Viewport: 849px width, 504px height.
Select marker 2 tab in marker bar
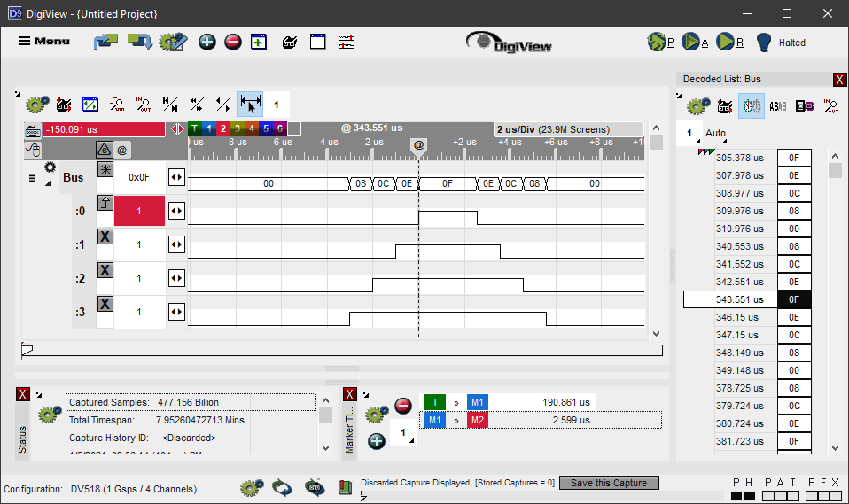pyautogui.click(x=222, y=128)
